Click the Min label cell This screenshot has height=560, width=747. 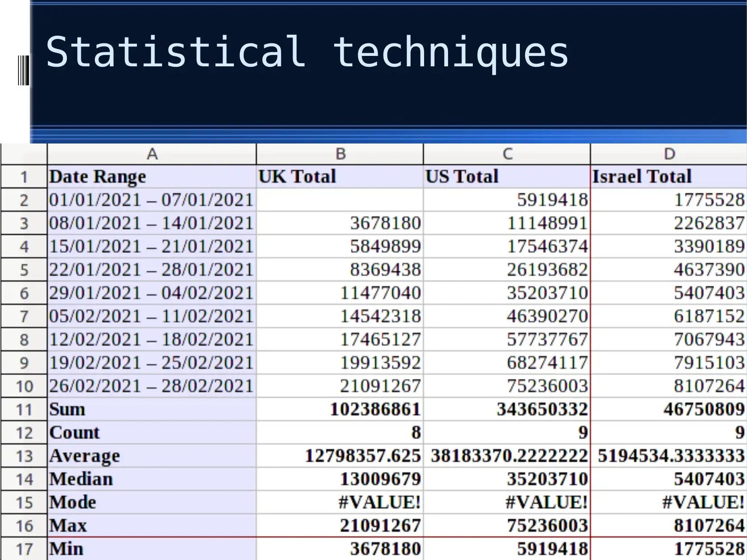[x=152, y=549]
